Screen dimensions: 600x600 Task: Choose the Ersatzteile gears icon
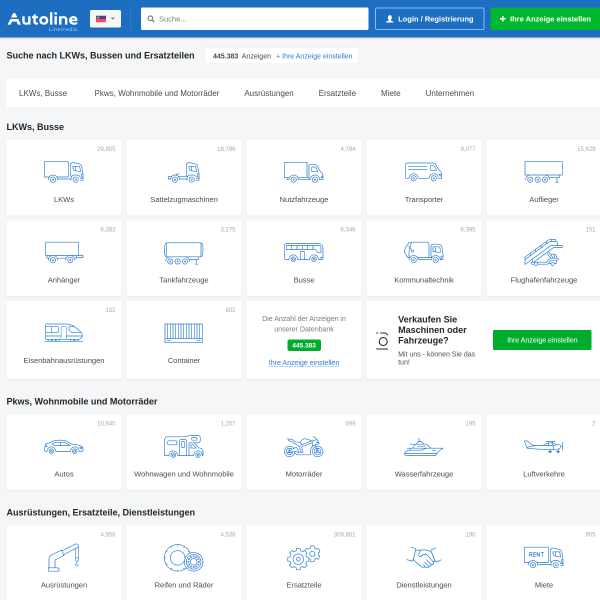point(304,558)
